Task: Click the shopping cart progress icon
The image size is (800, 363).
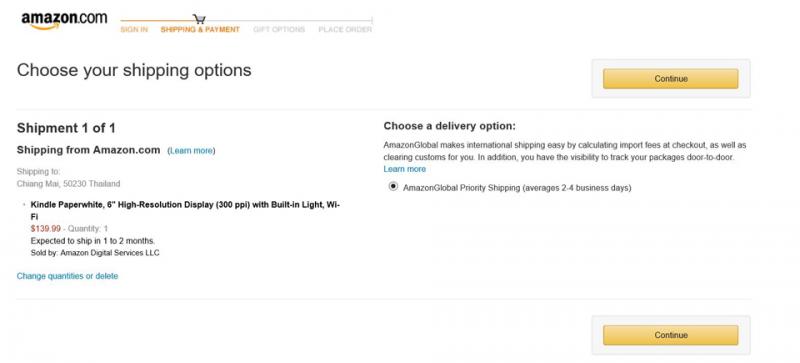Action: click(x=199, y=19)
